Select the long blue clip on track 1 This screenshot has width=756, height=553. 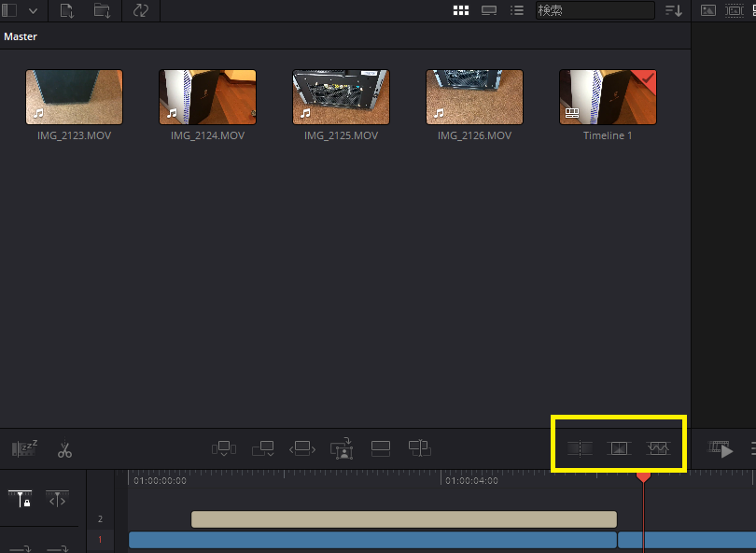click(x=372, y=540)
